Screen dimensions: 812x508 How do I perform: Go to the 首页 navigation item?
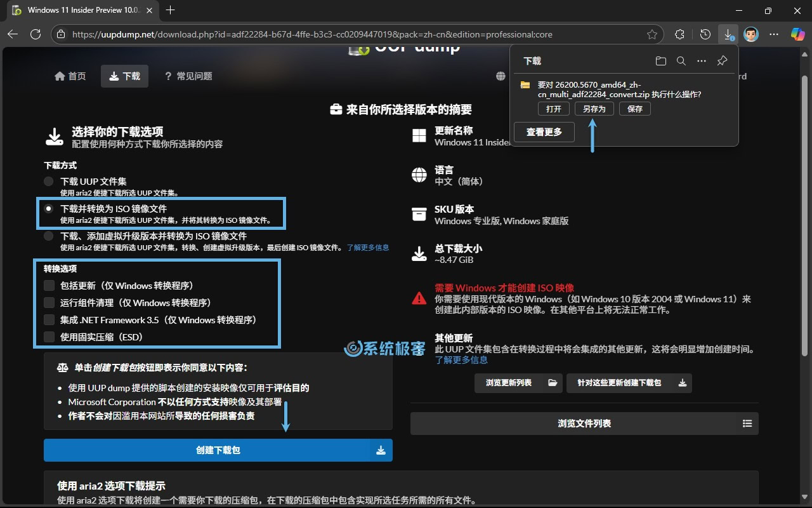coord(70,76)
